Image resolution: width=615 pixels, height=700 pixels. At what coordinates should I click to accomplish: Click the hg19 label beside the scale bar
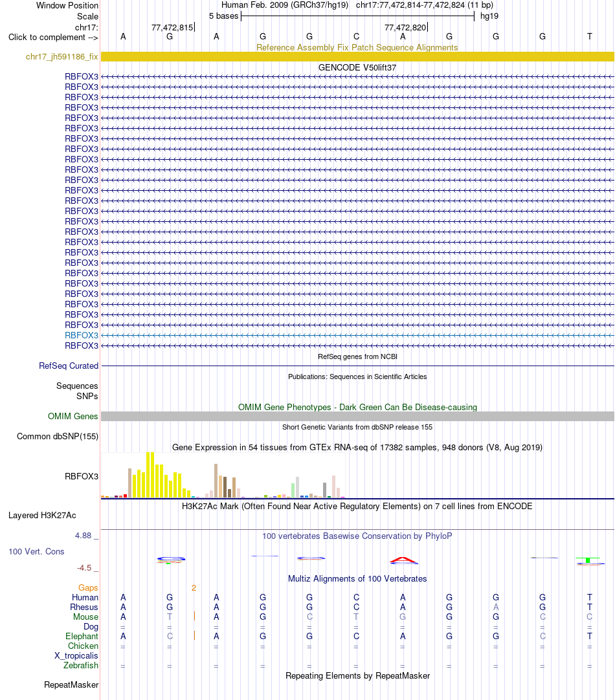489,16
